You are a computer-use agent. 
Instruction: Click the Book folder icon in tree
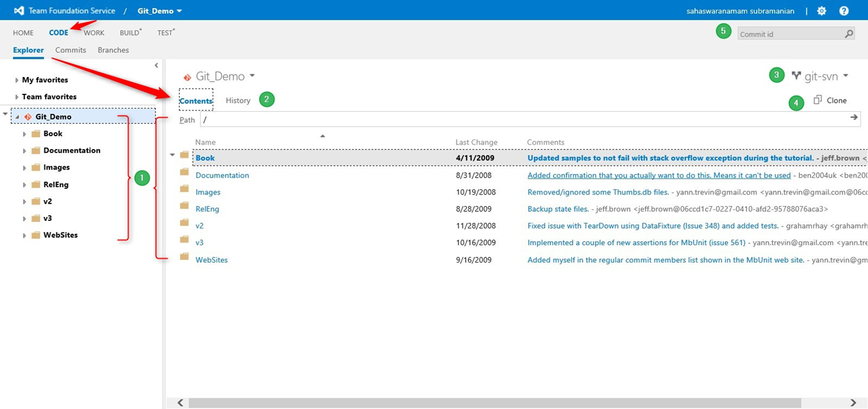(x=36, y=134)
